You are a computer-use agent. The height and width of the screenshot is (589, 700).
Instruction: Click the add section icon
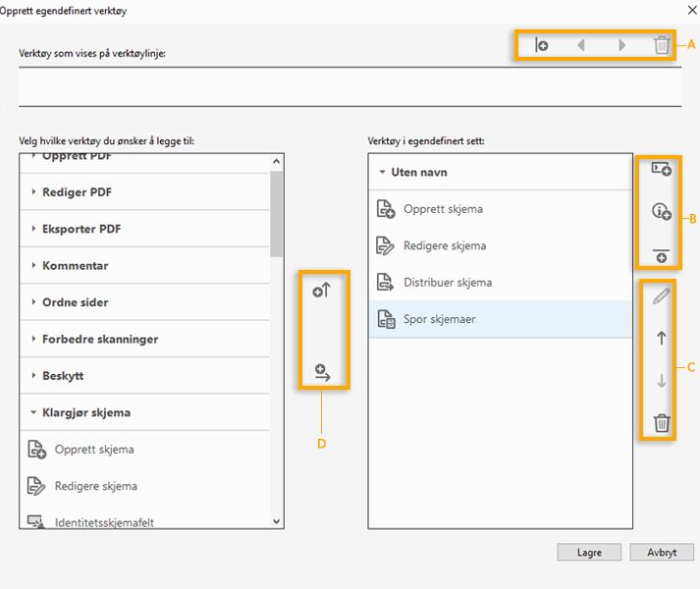pos(661,170)
